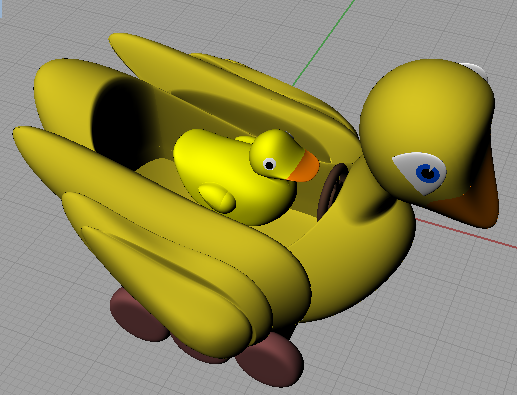Select the small duck's little wing

217,198
